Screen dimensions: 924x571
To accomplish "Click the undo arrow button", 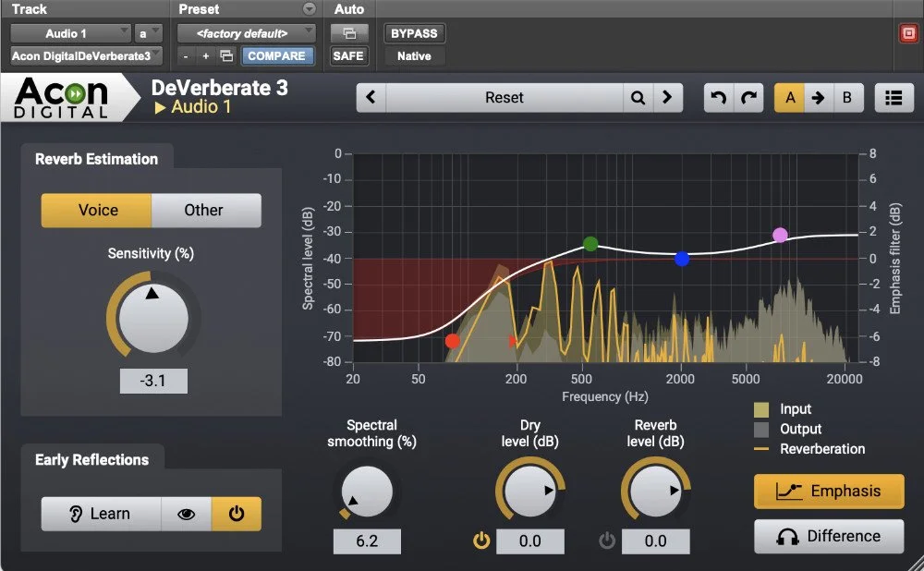I will [718, 97].
